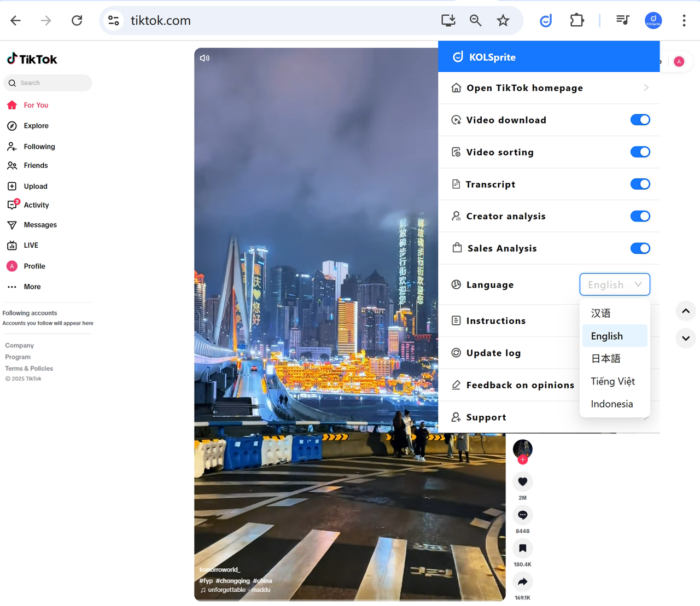Open the Terms & Policies link
The height and width of the screenshot is (606, 700).
(x=29, y=369)
